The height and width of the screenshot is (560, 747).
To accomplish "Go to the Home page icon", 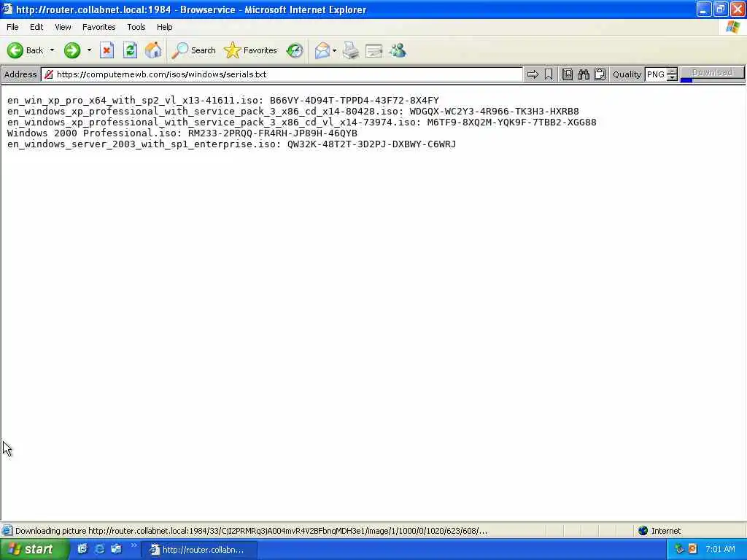I will [x=153, y=50].
